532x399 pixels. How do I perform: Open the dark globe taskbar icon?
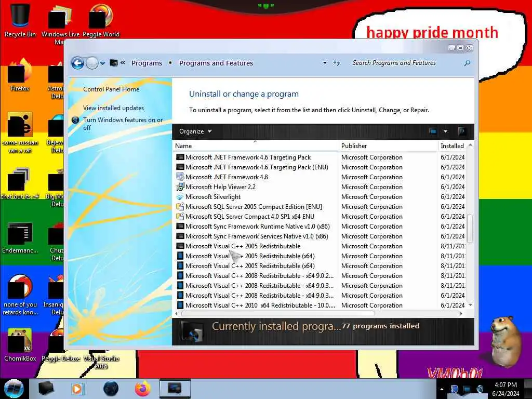coord(111,389)
